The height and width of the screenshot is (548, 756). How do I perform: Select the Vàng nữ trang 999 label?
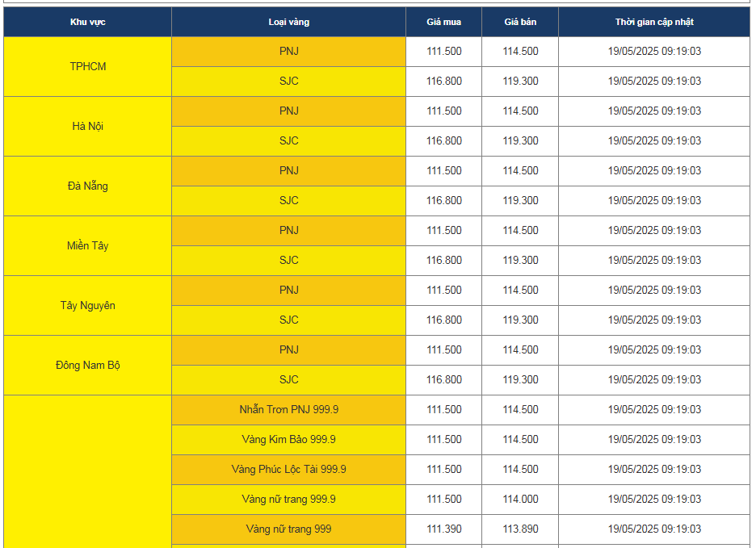pos(288,529)
